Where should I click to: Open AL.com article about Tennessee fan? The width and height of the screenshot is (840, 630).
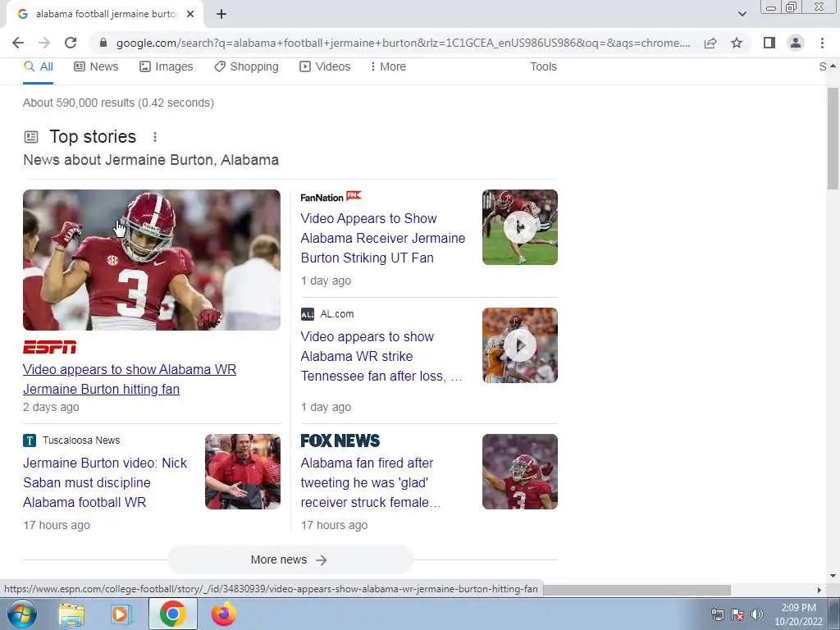(381, 356)
